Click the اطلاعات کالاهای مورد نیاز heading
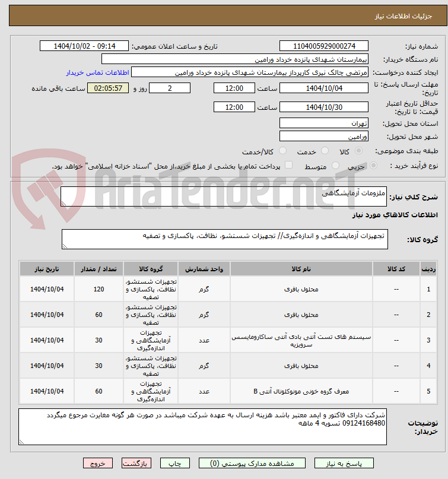This screenshot has height=479, width=448. (395, 215)
